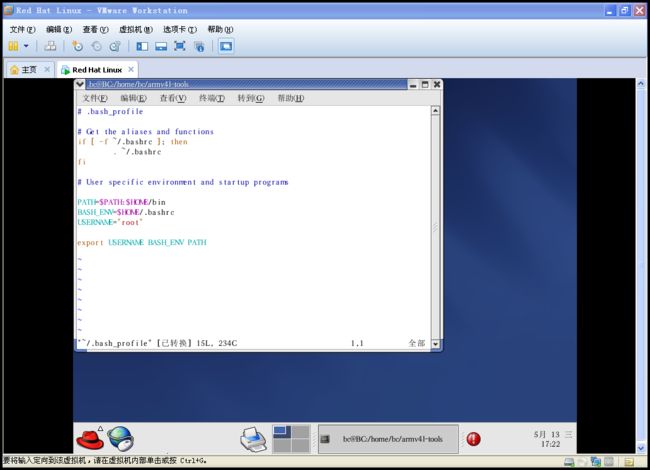Close the terminal window
650x470 pixels.
pos(437,85)
